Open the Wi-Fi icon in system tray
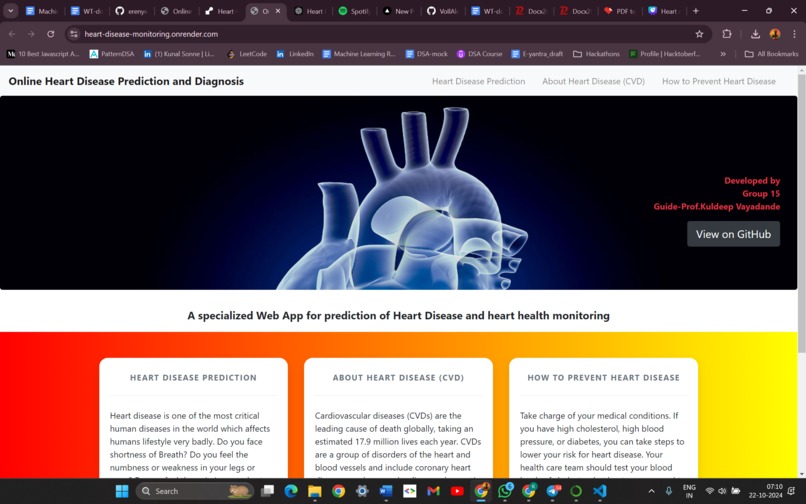The image size is (806, 504). 710,491
